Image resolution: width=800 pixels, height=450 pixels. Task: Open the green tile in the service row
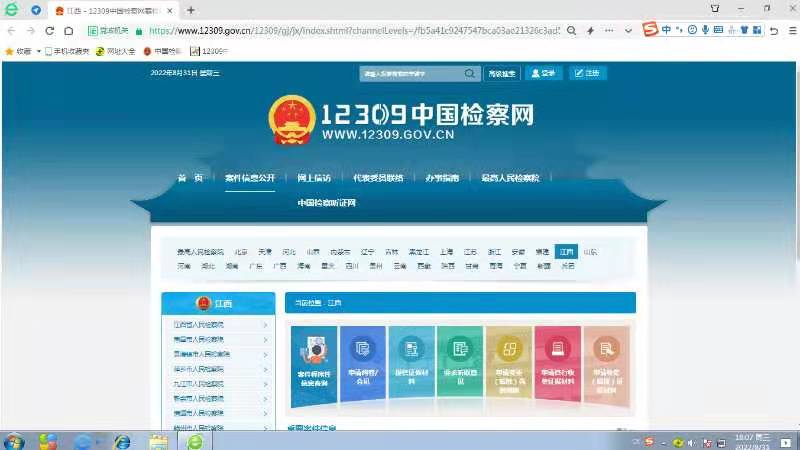point(460,366)
